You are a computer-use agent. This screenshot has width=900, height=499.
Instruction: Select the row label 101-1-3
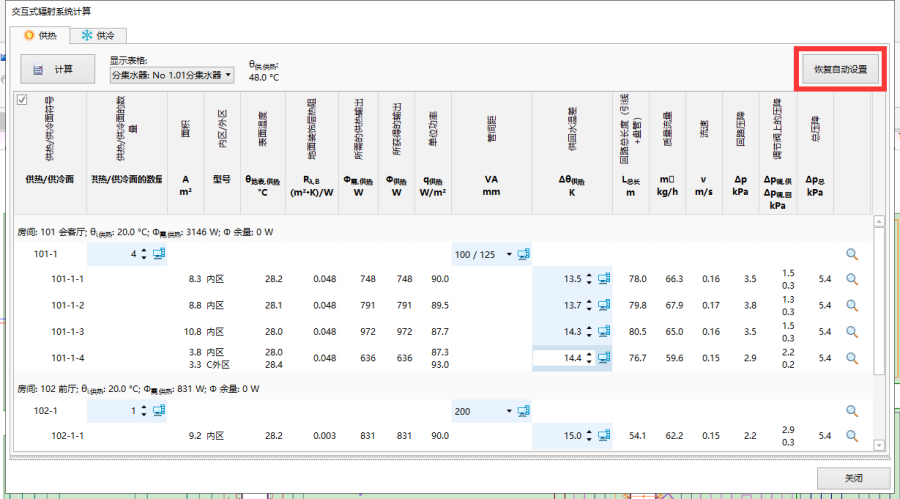68,332
